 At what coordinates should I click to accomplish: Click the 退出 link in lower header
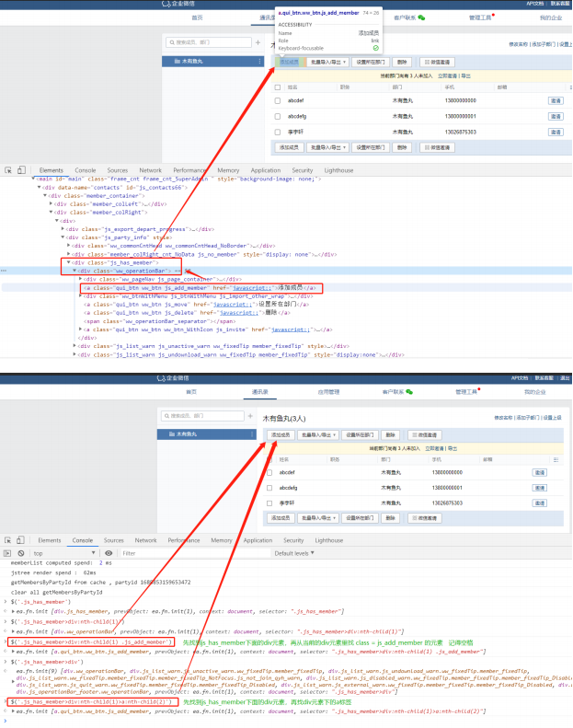564,378
